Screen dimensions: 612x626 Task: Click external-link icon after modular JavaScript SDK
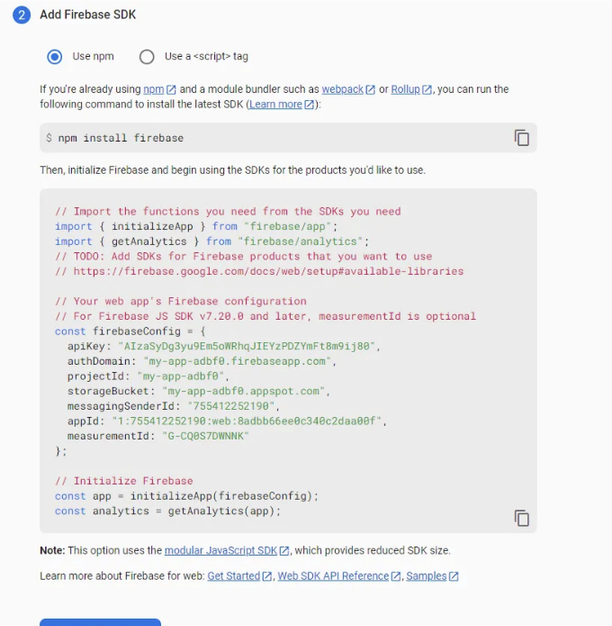(x=284, y=551)
